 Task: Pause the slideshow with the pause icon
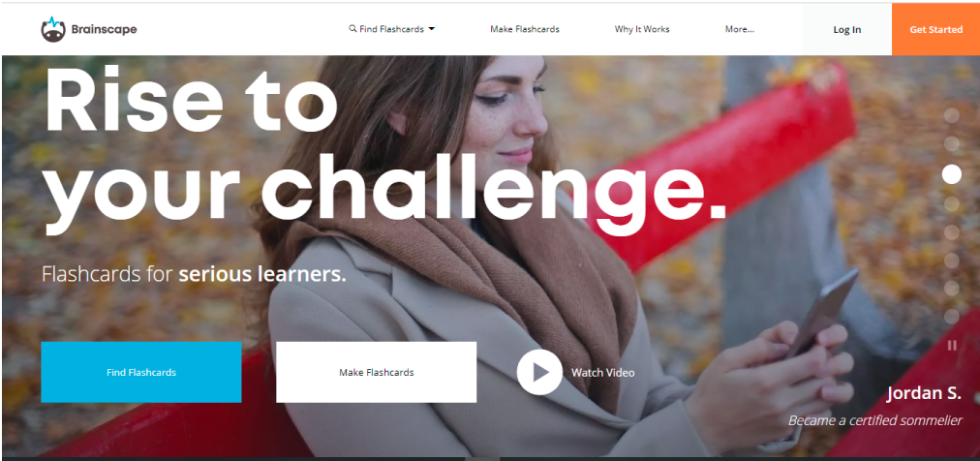952,345
